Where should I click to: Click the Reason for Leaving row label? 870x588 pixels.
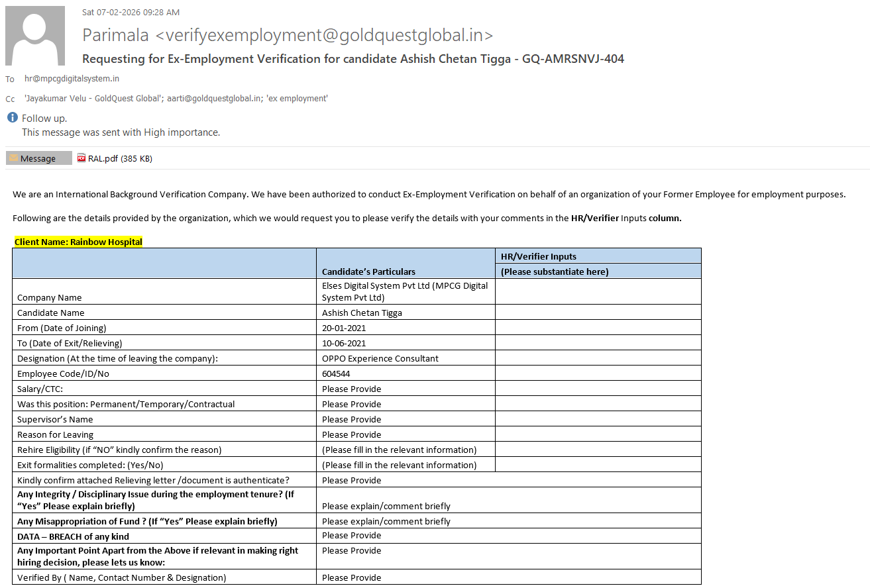coord(55,434)
